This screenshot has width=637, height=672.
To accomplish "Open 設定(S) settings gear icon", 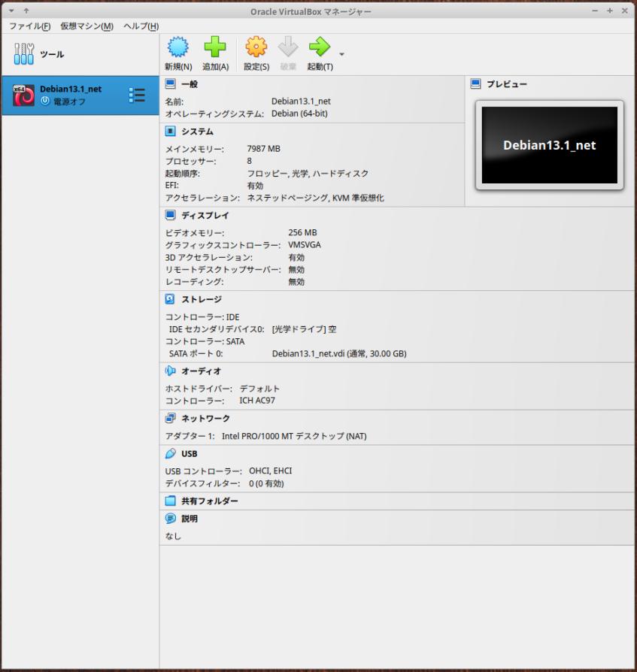I will (x=256, y=47).
